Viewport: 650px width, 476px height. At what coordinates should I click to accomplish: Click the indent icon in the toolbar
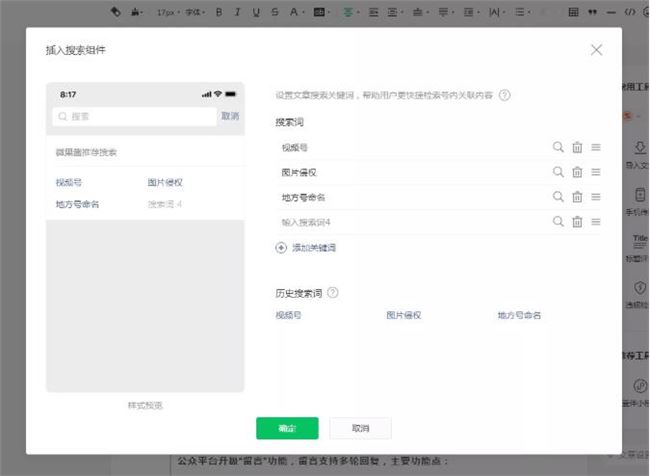(394, 12)
